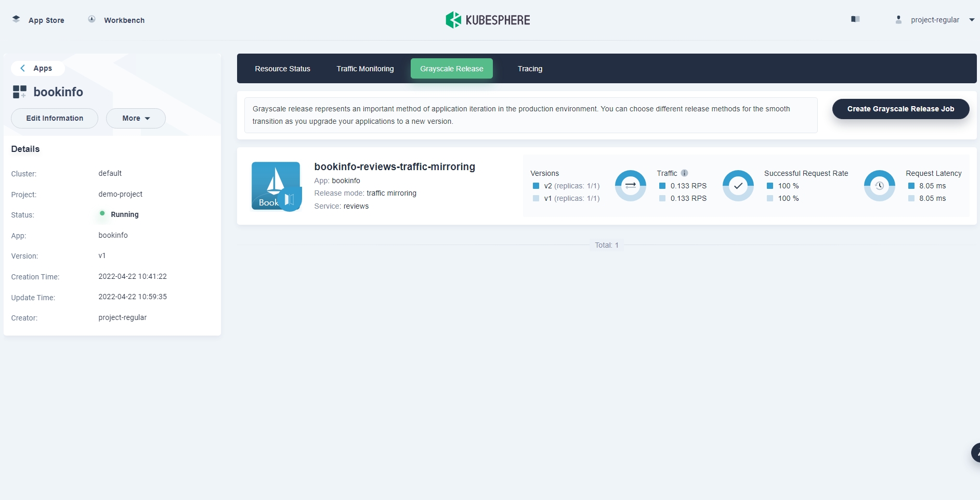The height and width of the screenshot is (500, 980).
Task: Select the Tracing tab
Action: (x=530, y=69)
